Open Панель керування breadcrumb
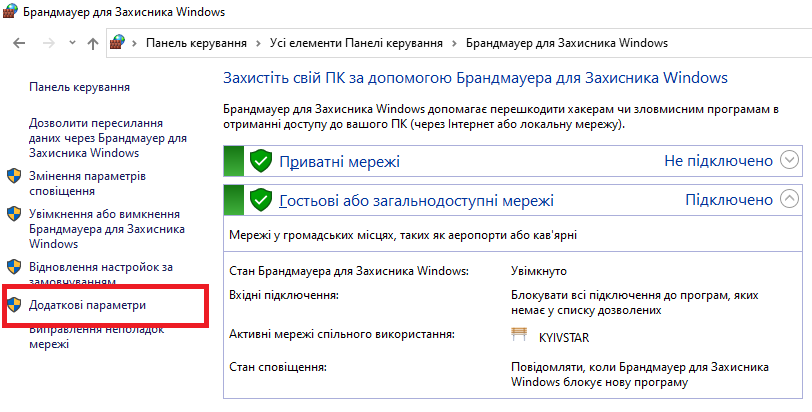This screenshot has width=812, height=412. pos(196,43)
